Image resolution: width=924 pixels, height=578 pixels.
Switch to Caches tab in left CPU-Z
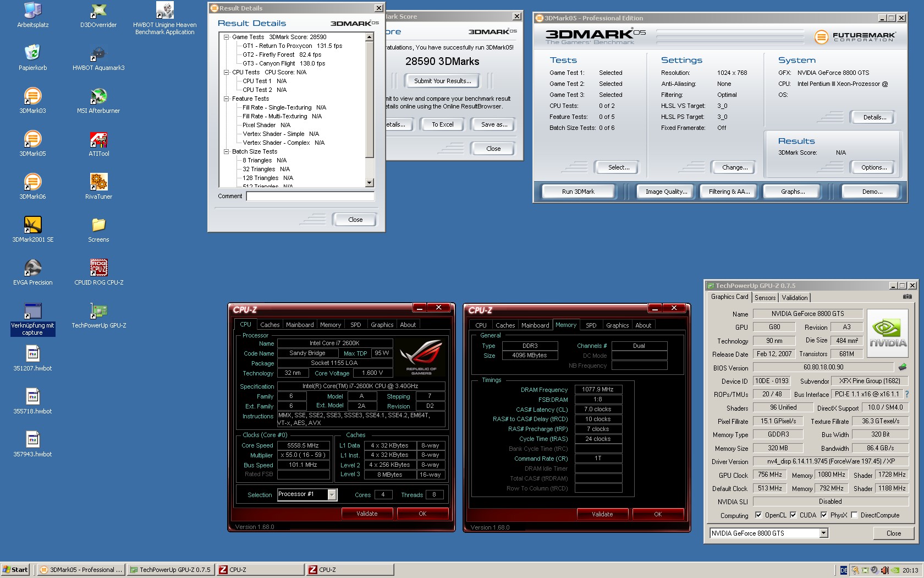(270, 325)
